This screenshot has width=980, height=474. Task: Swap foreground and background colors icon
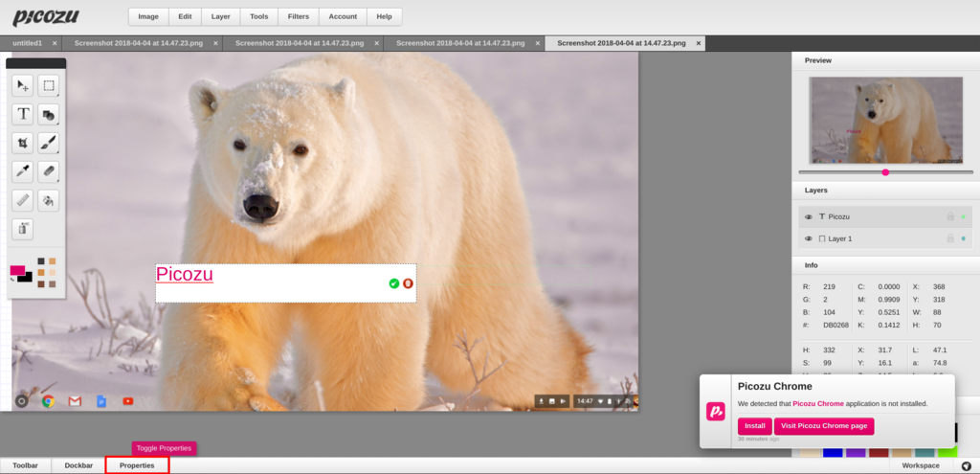(x=13, y=279)
